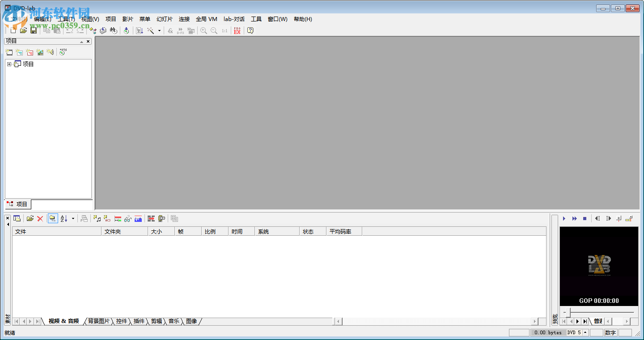Viewport: 644px width, 340px height.
Task: Open the dropdown arrow beside the magic wand
Action: coord(159,31)
